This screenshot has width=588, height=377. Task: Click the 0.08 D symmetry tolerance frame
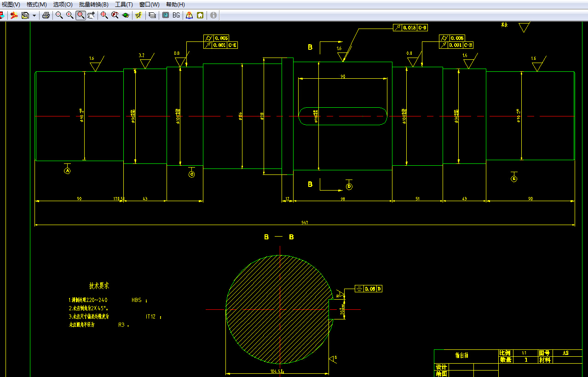coord(369,289)
